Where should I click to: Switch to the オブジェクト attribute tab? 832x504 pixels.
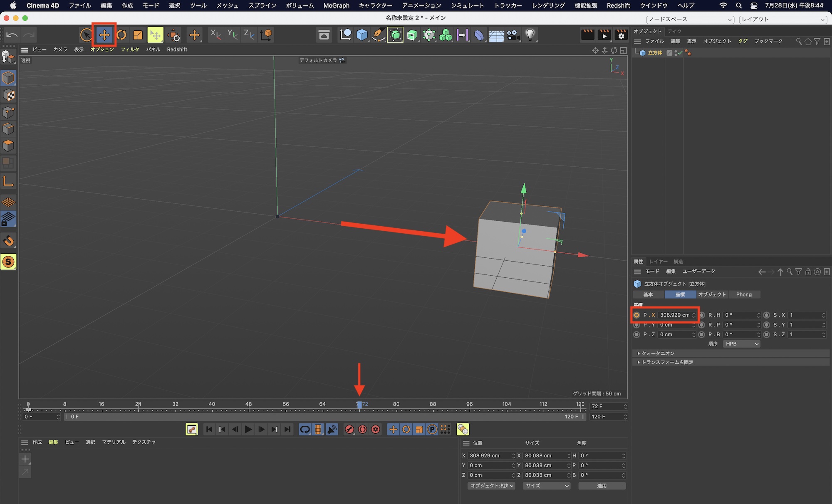tap(712, 294)
